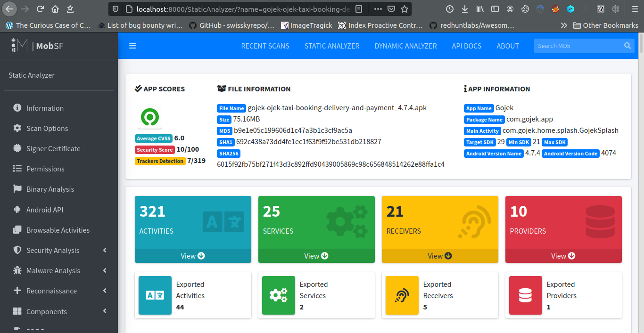Expand View under 321 Activities
Image resolution: width=644 pixels, height=333 pixels.
tap(193, 256)
